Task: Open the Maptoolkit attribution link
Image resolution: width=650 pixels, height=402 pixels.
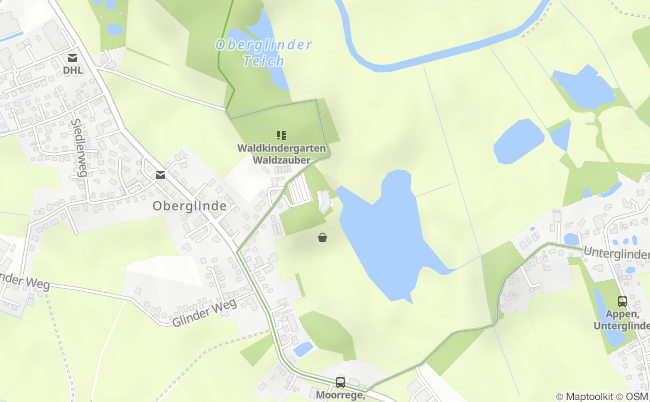Action: (585, 397)
